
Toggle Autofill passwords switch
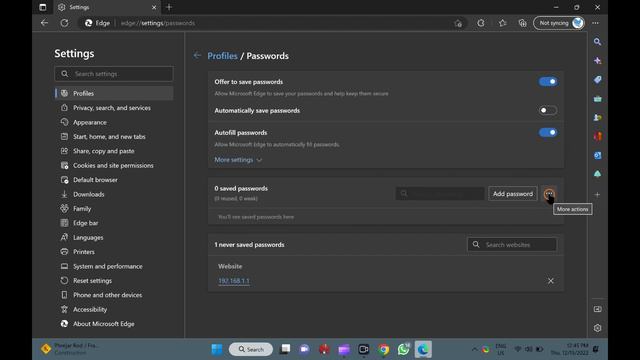(548, 132)
